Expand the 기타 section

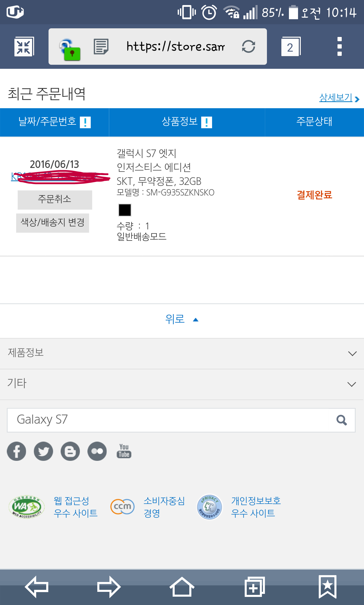182,384
